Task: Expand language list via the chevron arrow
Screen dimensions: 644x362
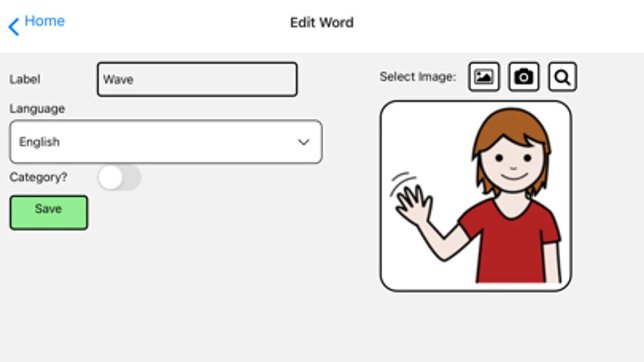Action: click(x=303, y=142)
